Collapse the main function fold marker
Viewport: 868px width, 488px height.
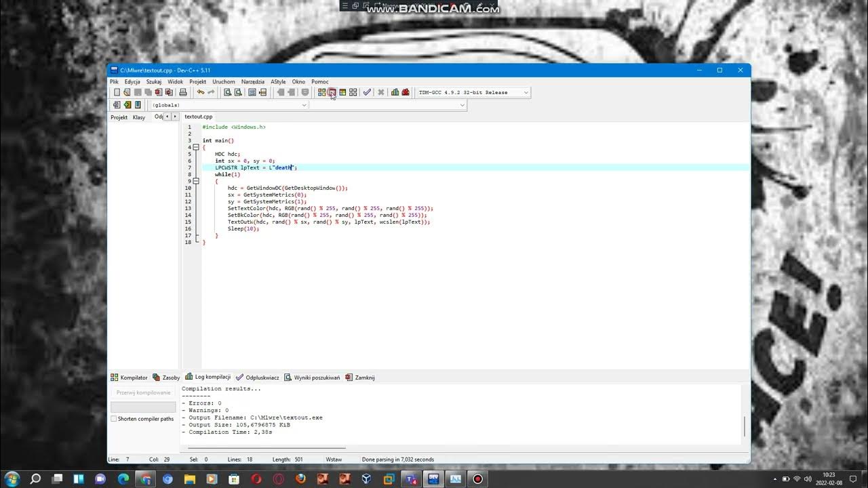click(196, 147)
